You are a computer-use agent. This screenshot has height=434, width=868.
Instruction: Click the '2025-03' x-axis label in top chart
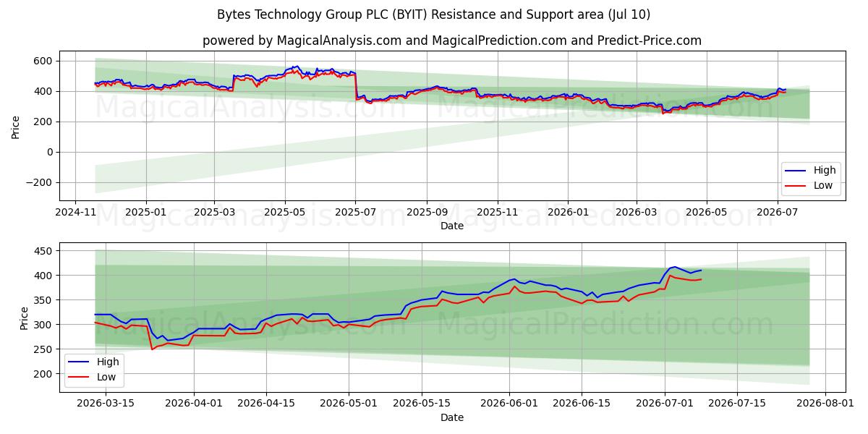tap(214, 212)
